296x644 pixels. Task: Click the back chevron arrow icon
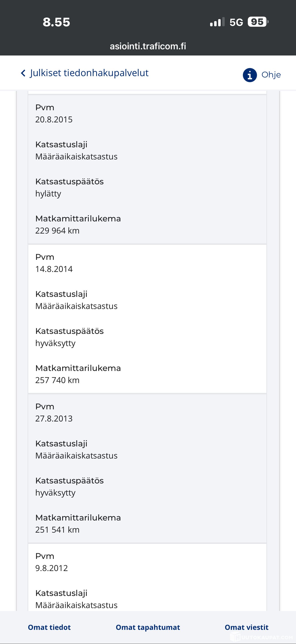coord(23,73)
